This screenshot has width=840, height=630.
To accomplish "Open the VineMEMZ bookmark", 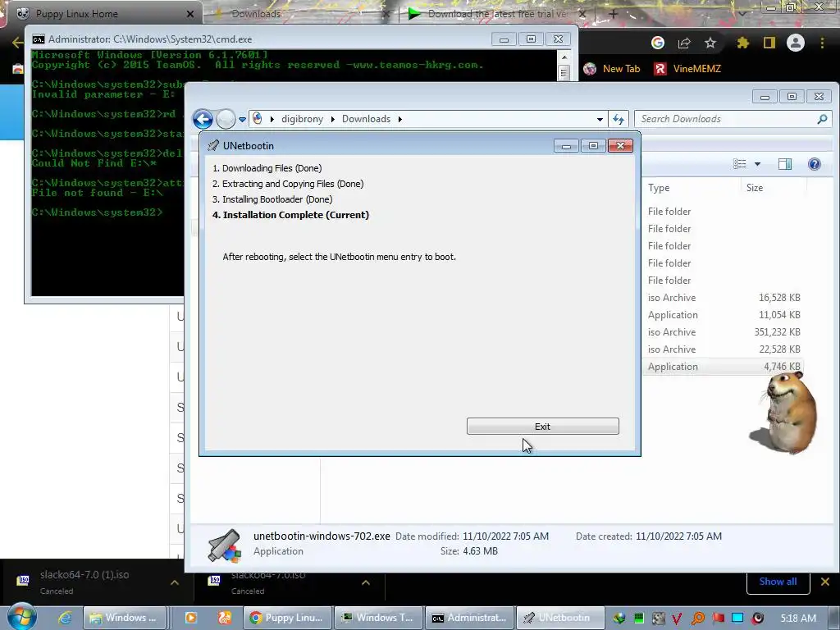I will click(x=688, y=69).
